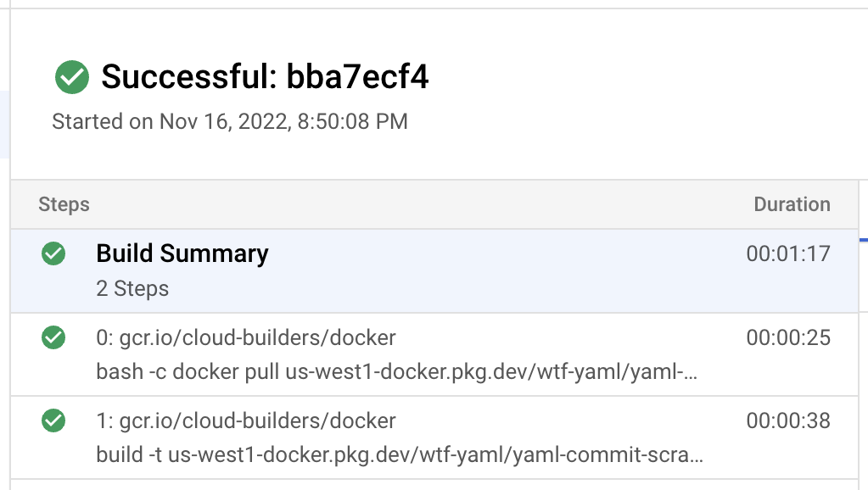Click the Build Summary green check icon
The image size is (868, 490).
[53, 253]
